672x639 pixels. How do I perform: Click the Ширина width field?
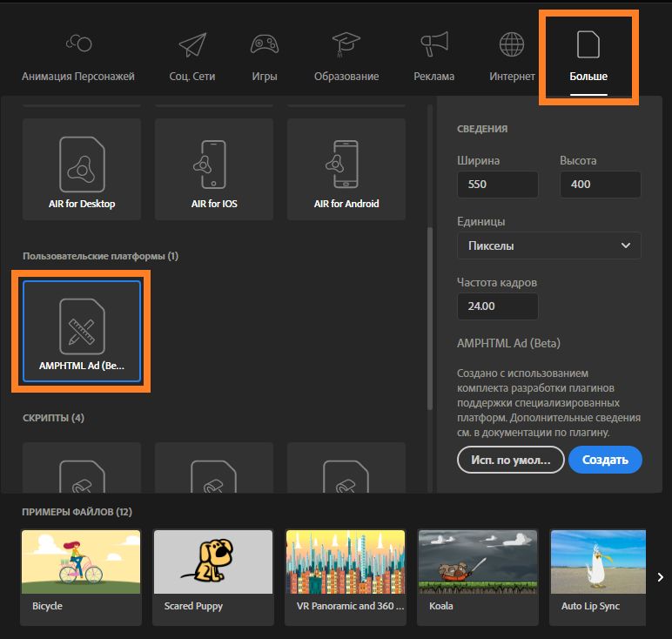(x=498, y=185)
